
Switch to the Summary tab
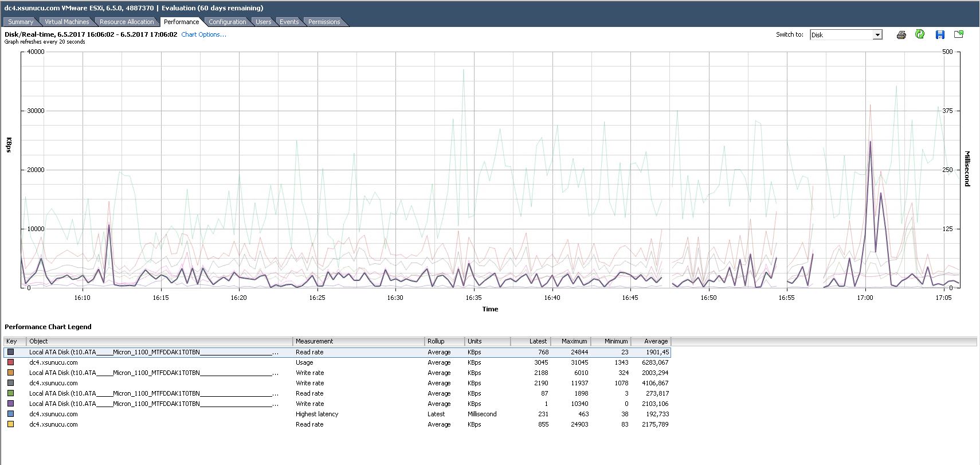(21, 22)
